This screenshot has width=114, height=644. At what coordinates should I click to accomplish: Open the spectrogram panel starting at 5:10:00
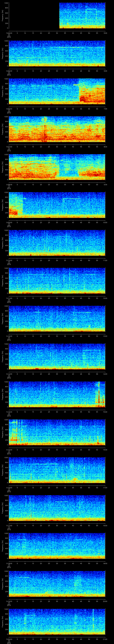(57, 243)
